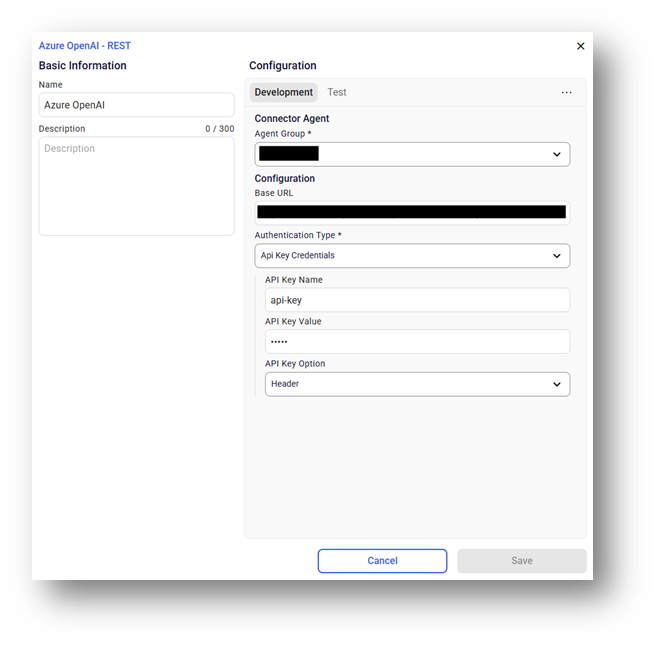
Task: Close the dialog using the X icon
Action: point(581,46)
